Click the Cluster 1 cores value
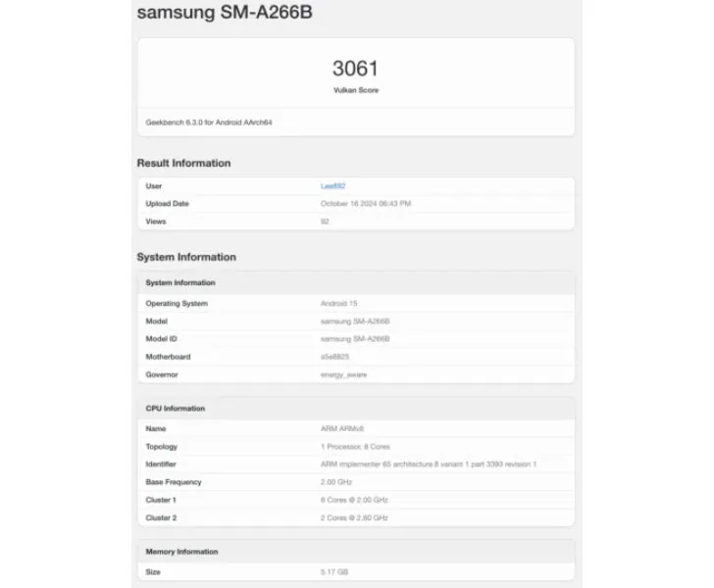Screen dimensions: 714x588 [354, 500]
